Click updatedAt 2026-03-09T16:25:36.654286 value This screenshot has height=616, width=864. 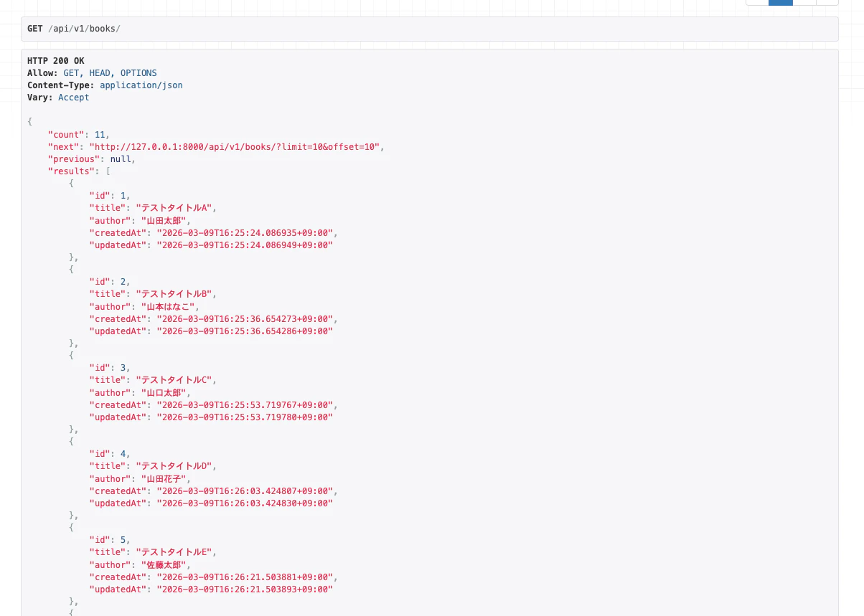[x=245, y=331]
